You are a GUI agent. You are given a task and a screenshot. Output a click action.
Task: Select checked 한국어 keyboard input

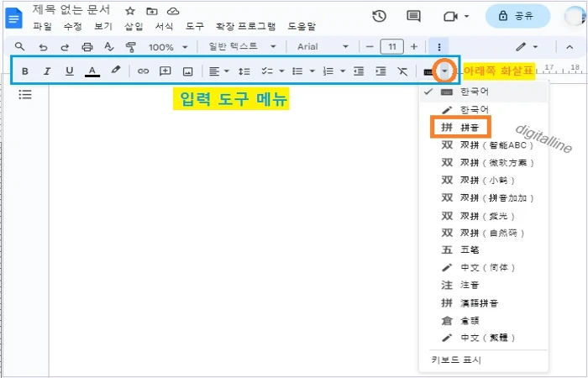click(483, 92)
